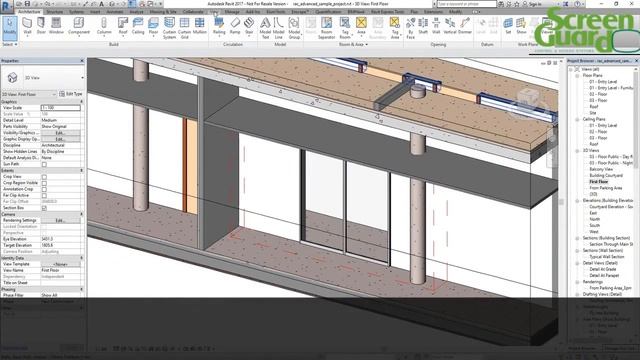
Task: Expand the Room & Area panel dropdown
Action: pyautogui.click(x=353, y=44)
